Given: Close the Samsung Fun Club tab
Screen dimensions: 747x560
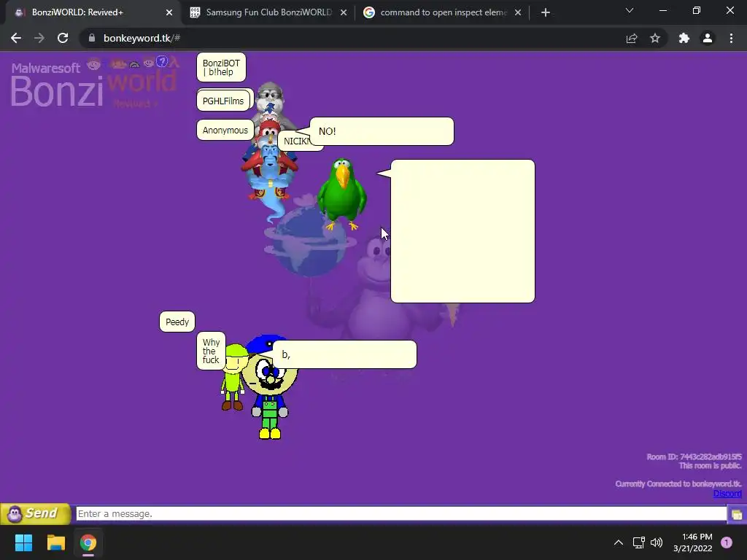Looking at the screenshot, I should [344, 12].
